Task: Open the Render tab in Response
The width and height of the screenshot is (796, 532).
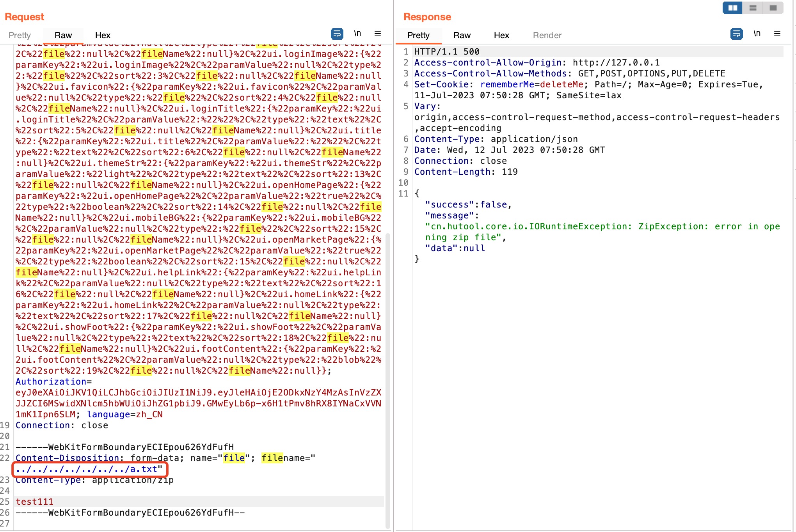Action: click(547, 35)
